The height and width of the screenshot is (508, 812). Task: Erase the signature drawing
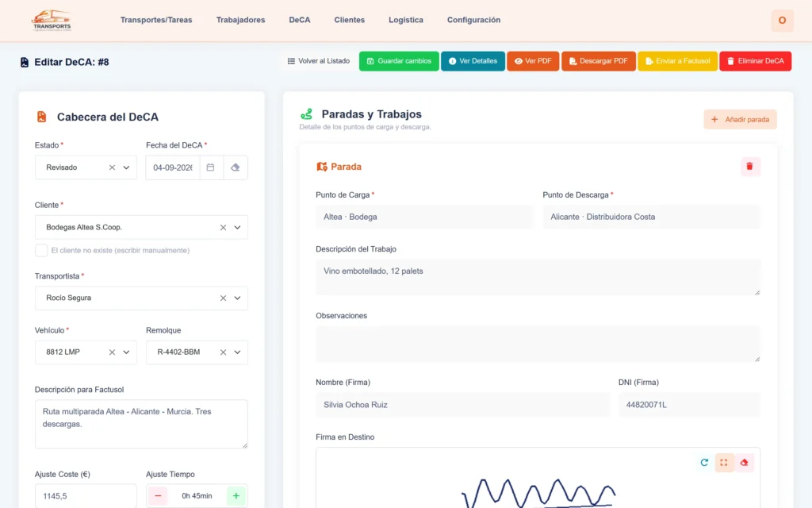(x=744, y=463)
